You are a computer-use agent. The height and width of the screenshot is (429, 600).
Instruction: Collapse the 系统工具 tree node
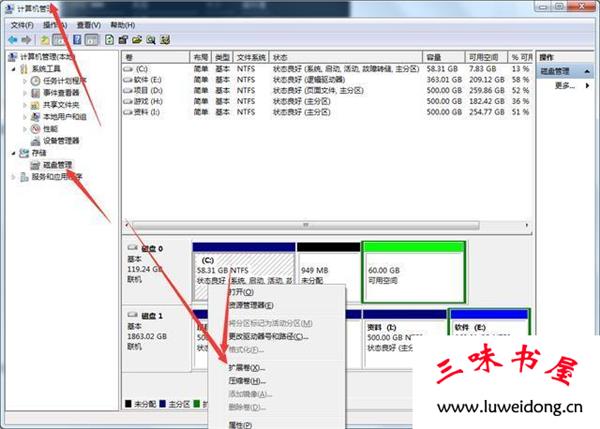[x=13, y=68]
